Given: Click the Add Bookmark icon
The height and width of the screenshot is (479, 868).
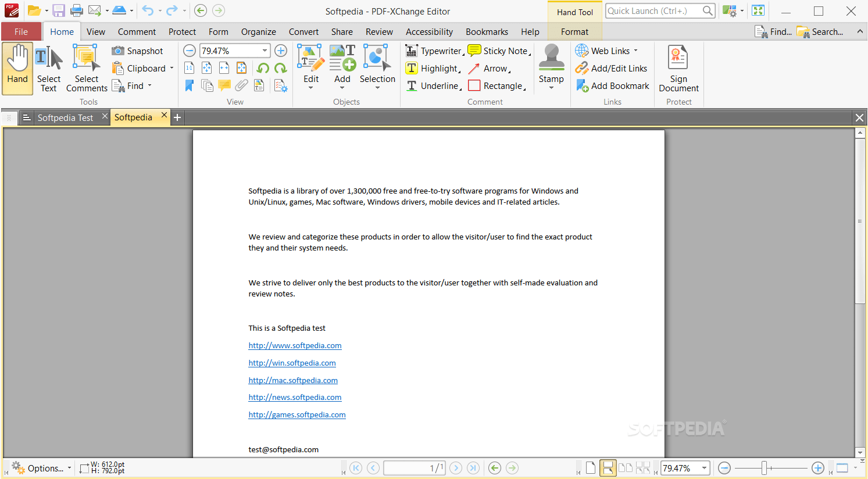Looking at the screenshot, I should (x=612, y=85).
